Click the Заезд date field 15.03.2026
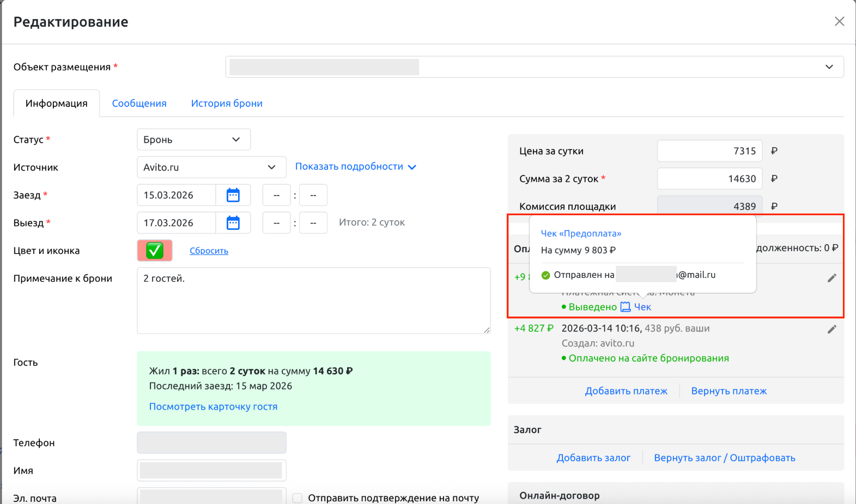Image resolution: width=856 pixels, height=504 pixels. tap(176, 195)
